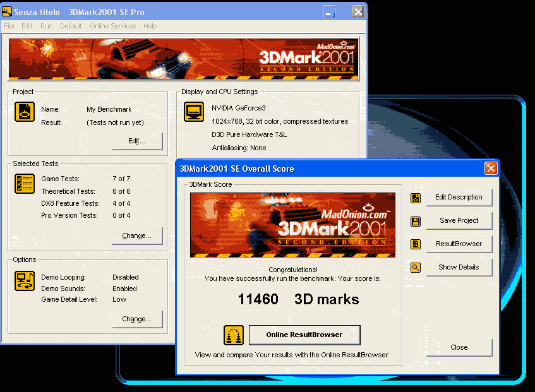535x392 pixels.
Task: Open the File menu
Action: pos(9,26)
